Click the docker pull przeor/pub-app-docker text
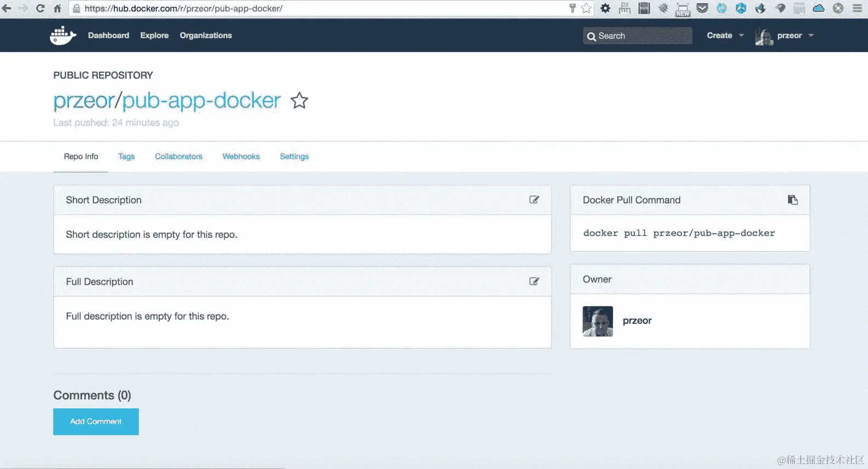868x469 pixels. pos(679,233)
